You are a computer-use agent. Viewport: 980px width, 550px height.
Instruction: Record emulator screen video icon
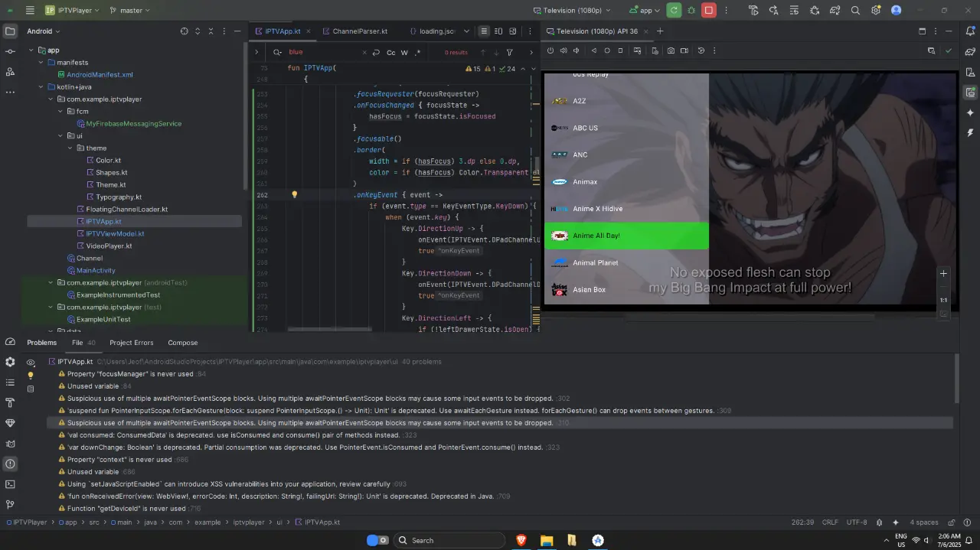pos(684,50)
